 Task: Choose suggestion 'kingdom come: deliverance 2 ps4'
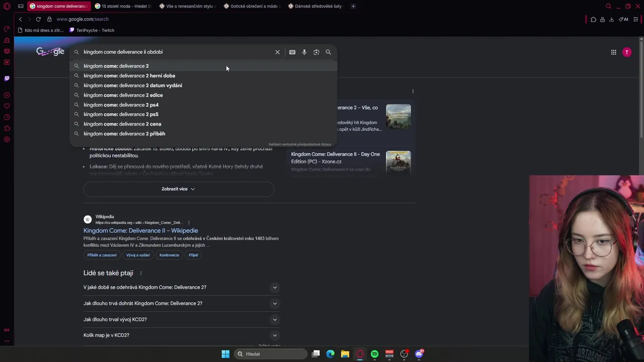tap(203, 105)
